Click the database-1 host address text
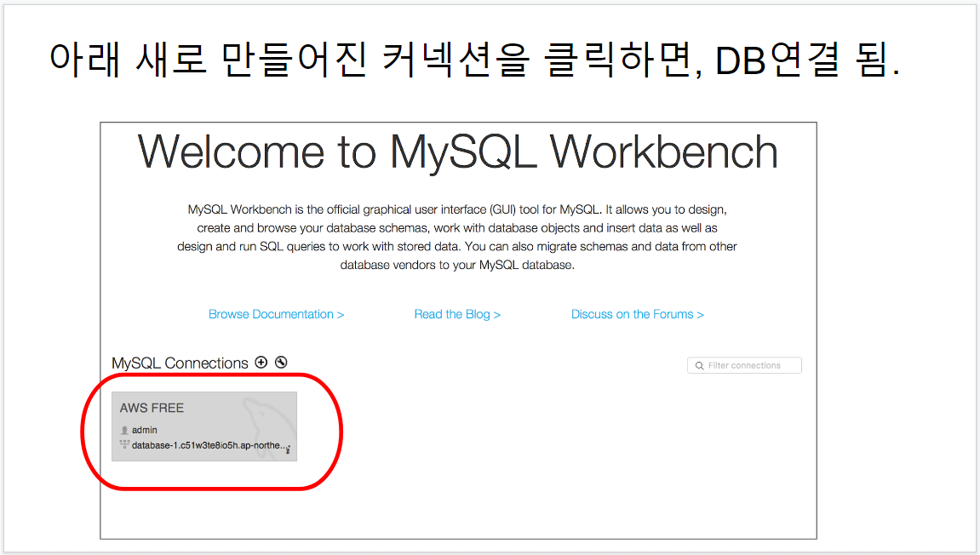Screen dimensions: 980x555 tap(210, 446)
